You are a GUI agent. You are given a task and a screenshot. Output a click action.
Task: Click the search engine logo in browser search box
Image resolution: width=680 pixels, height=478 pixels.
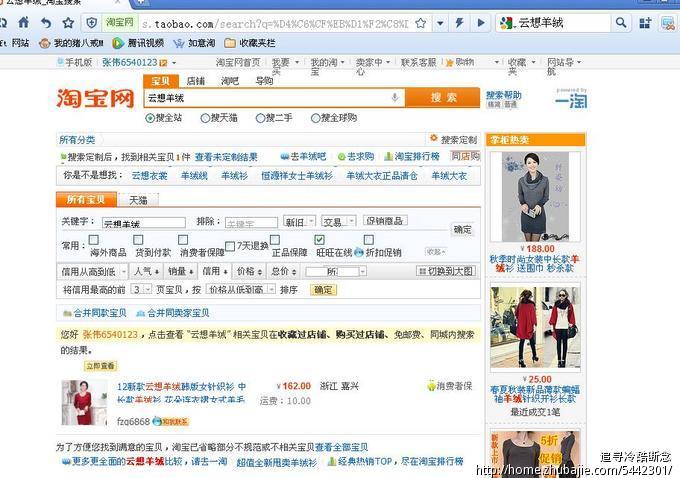506,23
